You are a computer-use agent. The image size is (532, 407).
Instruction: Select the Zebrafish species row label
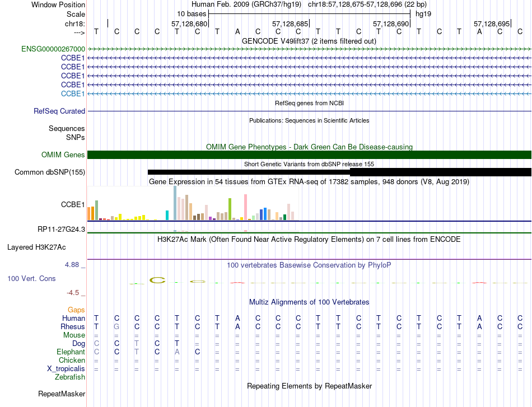pyautogui.click(x=70, y=377)
